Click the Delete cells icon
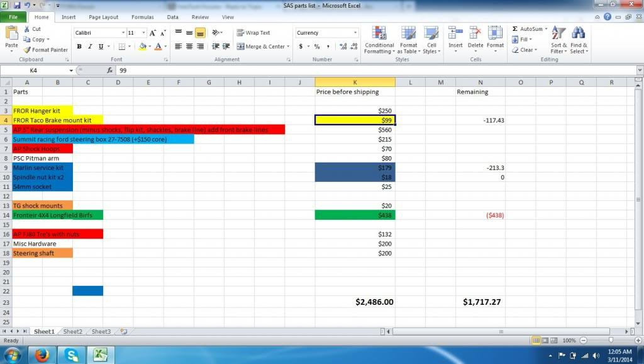644x364 pixels. [475, 33]
